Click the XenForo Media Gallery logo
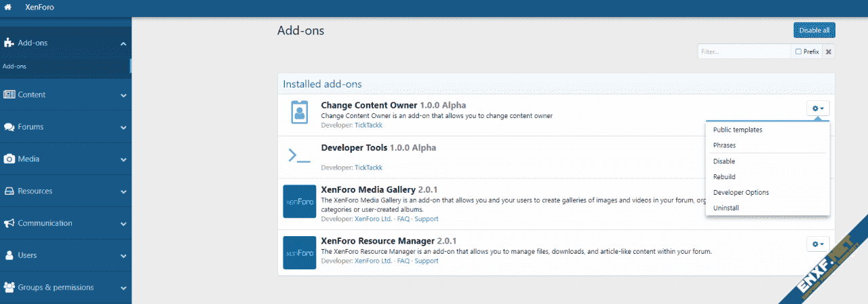This screenshot has width=868, height=304. 299,202
